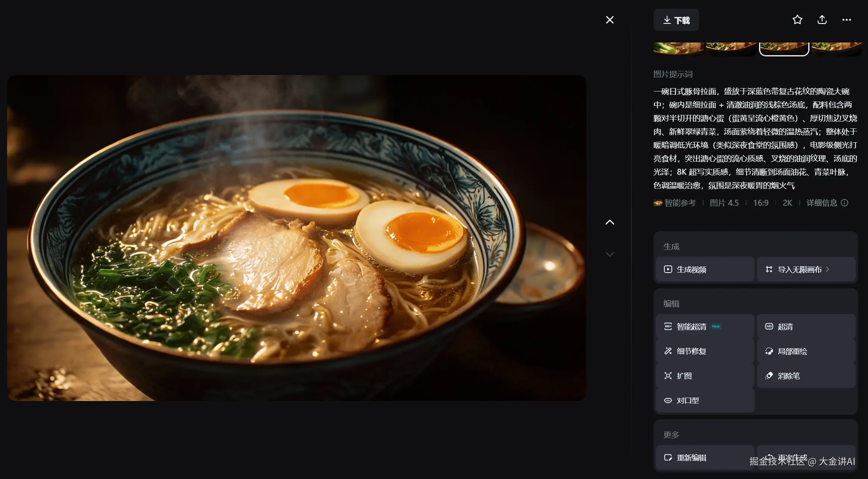Choose 细节修复 detail repair tool
The width and height of the screenshot is (868, 479).
pos(705,351)
